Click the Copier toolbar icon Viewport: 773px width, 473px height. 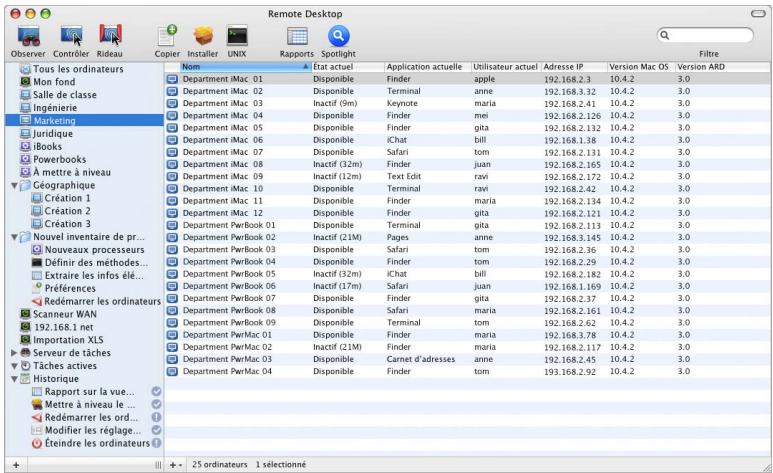167,36
